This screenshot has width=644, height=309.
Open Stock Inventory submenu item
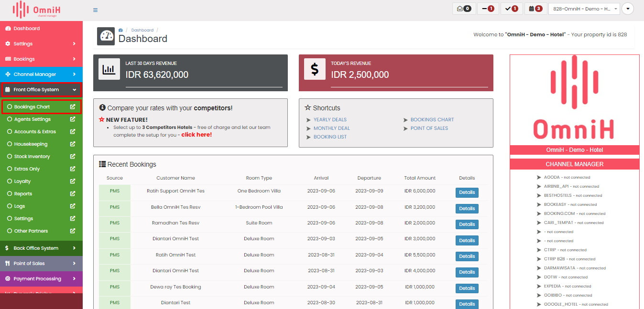point(32,157)
